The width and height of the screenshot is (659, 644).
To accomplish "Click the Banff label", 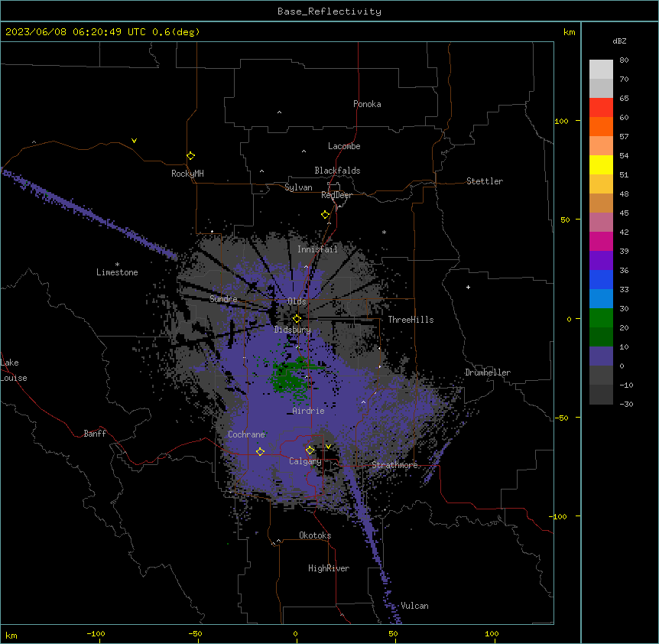I will click(95, 434).
